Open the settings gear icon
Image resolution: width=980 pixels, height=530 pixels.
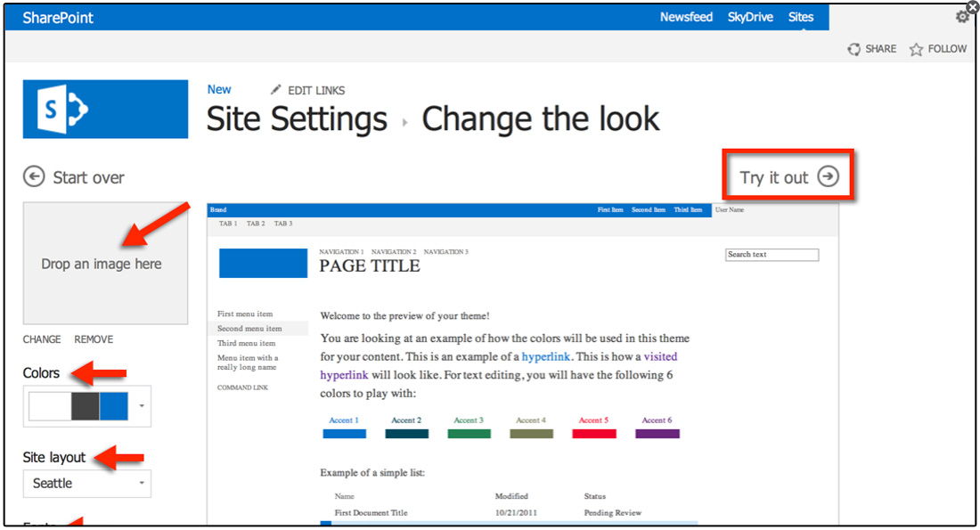[962, 17]
